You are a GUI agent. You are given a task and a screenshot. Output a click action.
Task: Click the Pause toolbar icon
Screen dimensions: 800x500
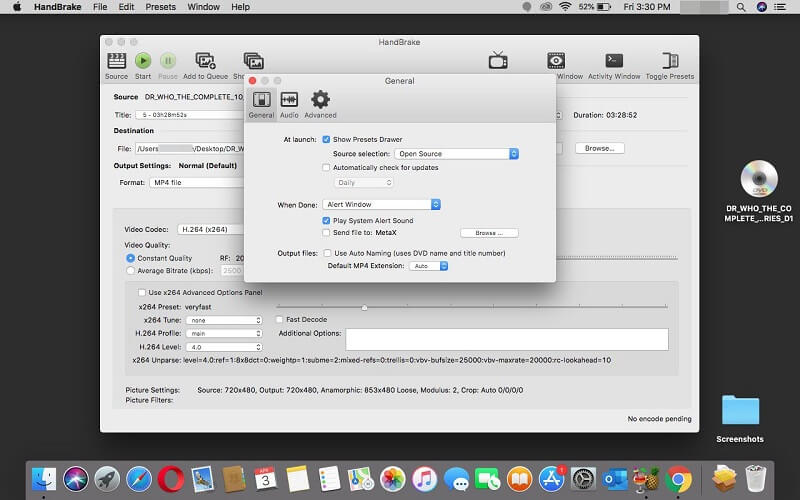click(167, 61)
